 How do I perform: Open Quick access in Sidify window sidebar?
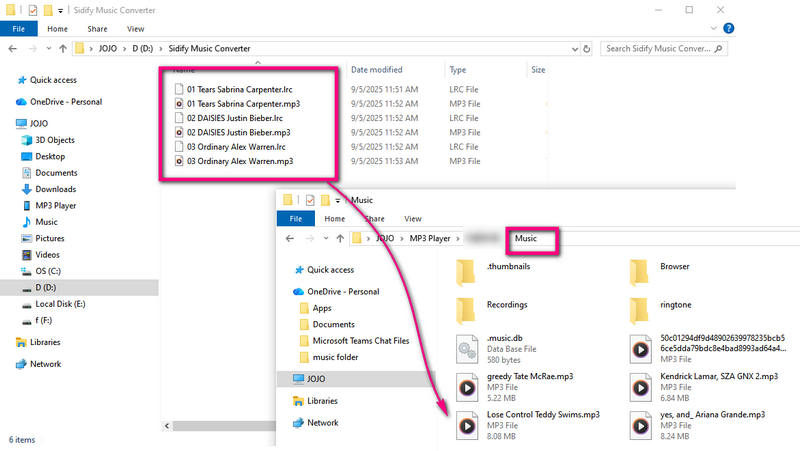pos(53,80)
